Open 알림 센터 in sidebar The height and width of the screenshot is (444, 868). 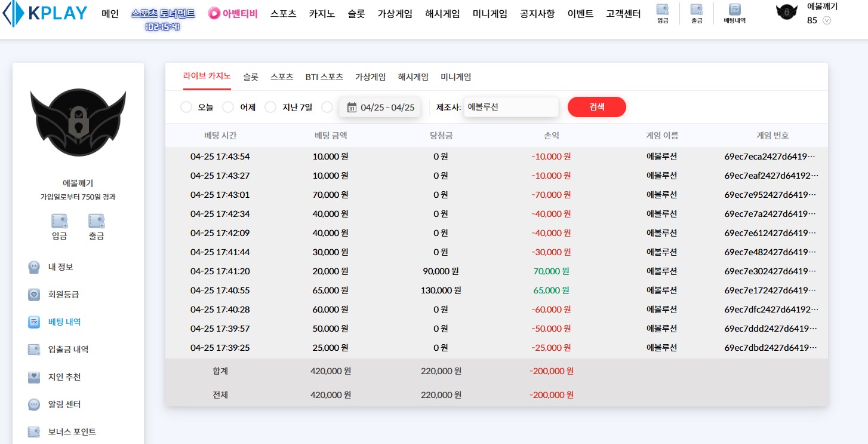[x=64, y=405]
